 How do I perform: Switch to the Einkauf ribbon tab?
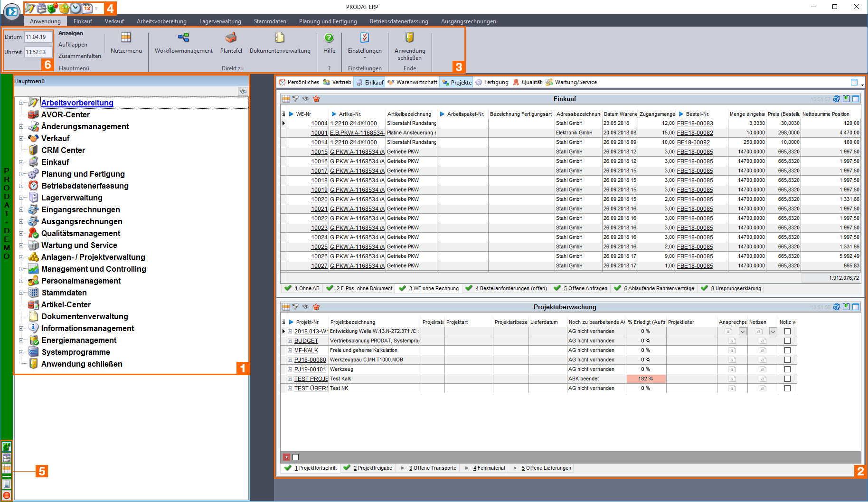coord(83,21)
